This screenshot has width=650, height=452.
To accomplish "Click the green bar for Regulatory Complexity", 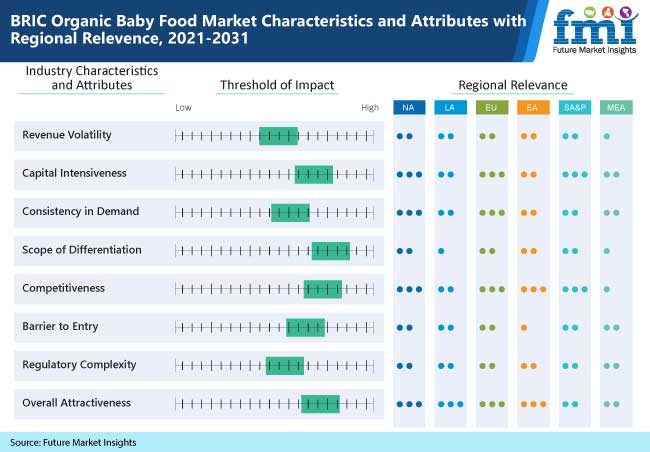I will click(285, 366).
